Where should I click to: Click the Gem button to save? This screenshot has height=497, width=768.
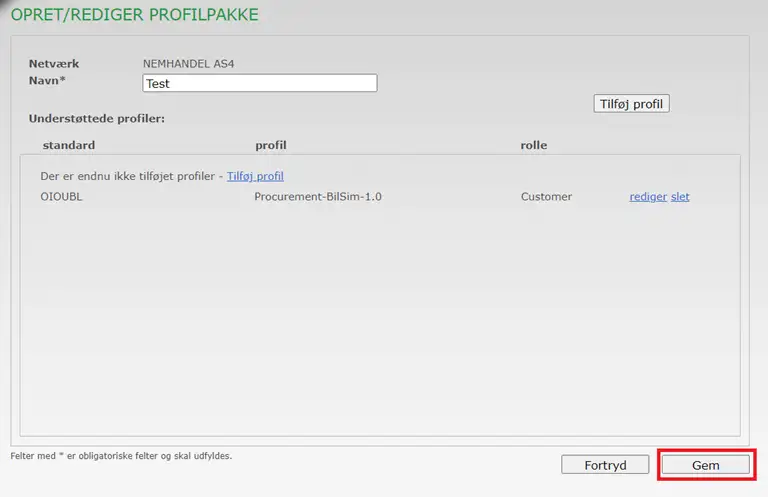click(705, 465)
